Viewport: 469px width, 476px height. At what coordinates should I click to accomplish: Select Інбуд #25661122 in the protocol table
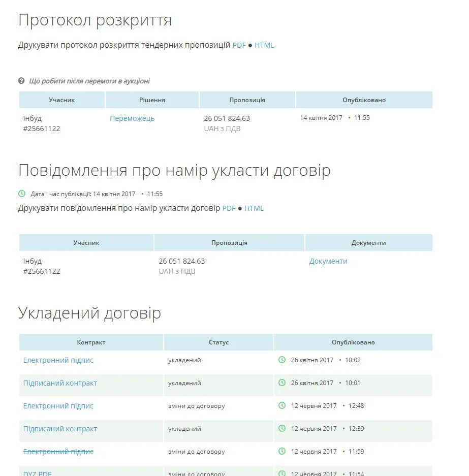click(42, 123)
